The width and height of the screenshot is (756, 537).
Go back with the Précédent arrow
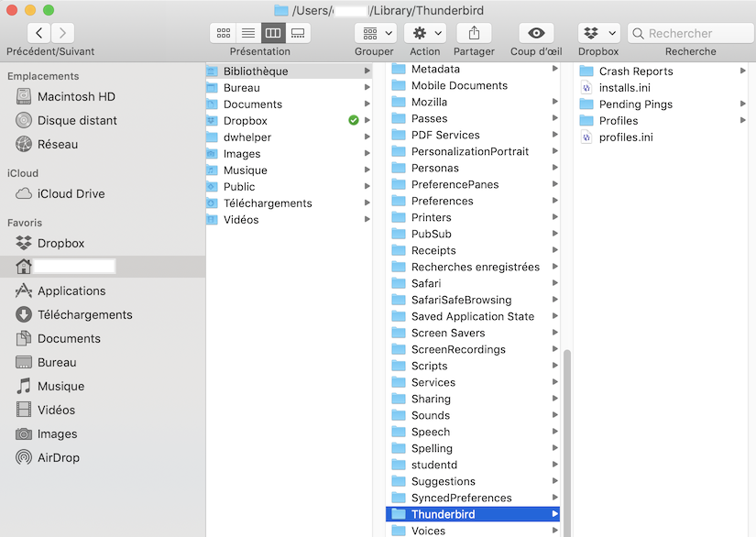(39, 33)
